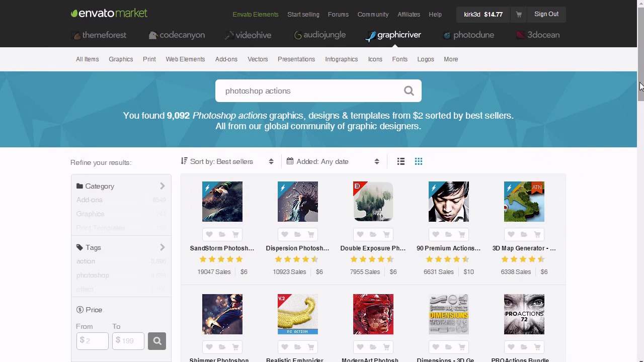
Task: Click the Sign Out button
Action: [x=546, y=15]
